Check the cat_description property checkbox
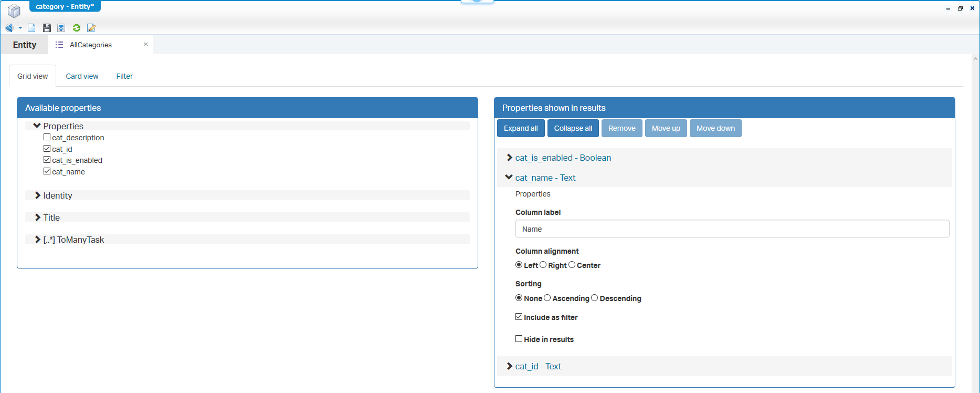Screen dimensions: 980x393 [47, 137]
